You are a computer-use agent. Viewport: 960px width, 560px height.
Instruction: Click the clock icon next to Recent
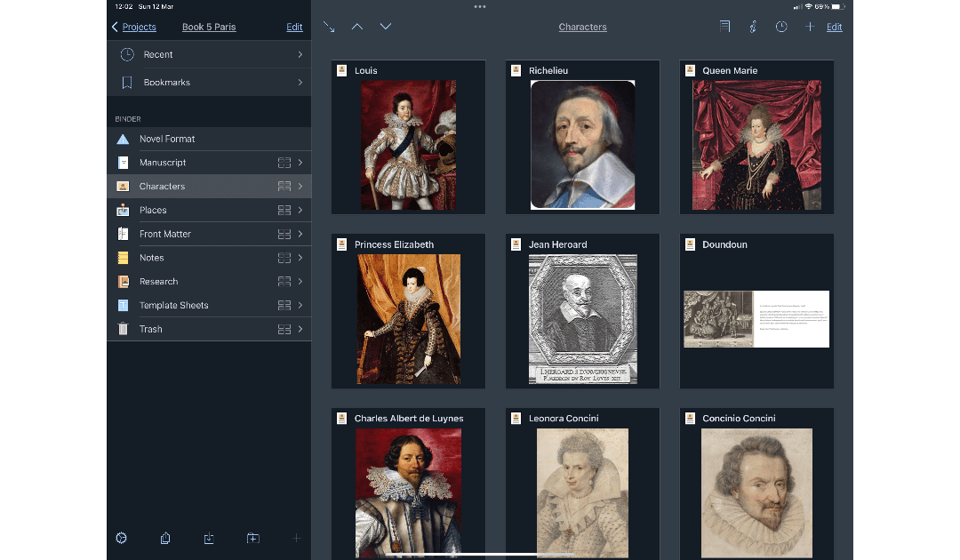pos(127,54)
